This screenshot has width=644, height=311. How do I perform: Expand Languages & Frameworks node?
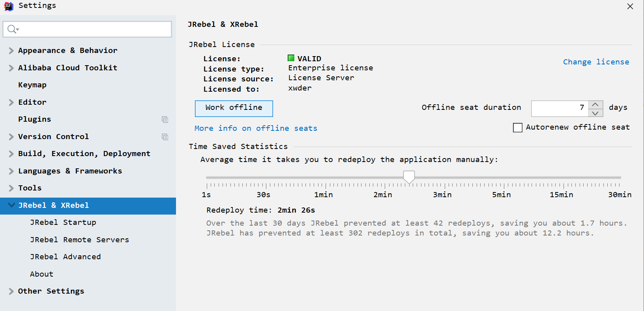tap(11, 171)
